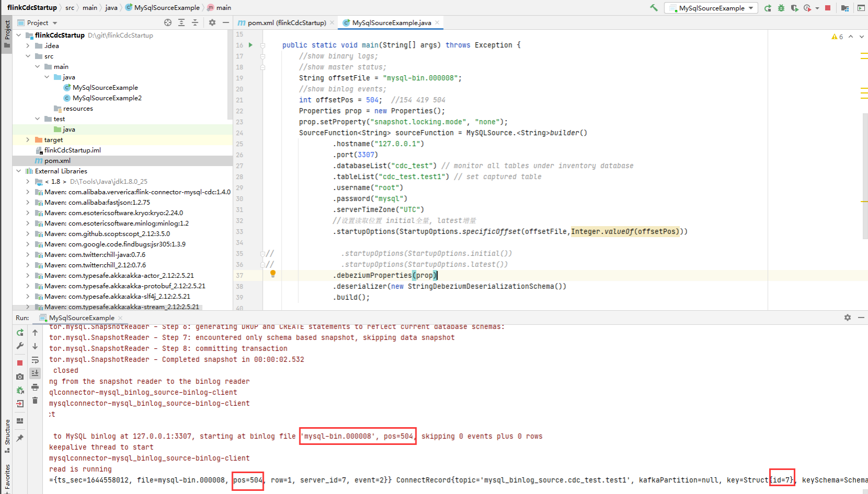Switch to the pom.xml editor tab
This screenshot has height=494, width=868.
[286, 23]
